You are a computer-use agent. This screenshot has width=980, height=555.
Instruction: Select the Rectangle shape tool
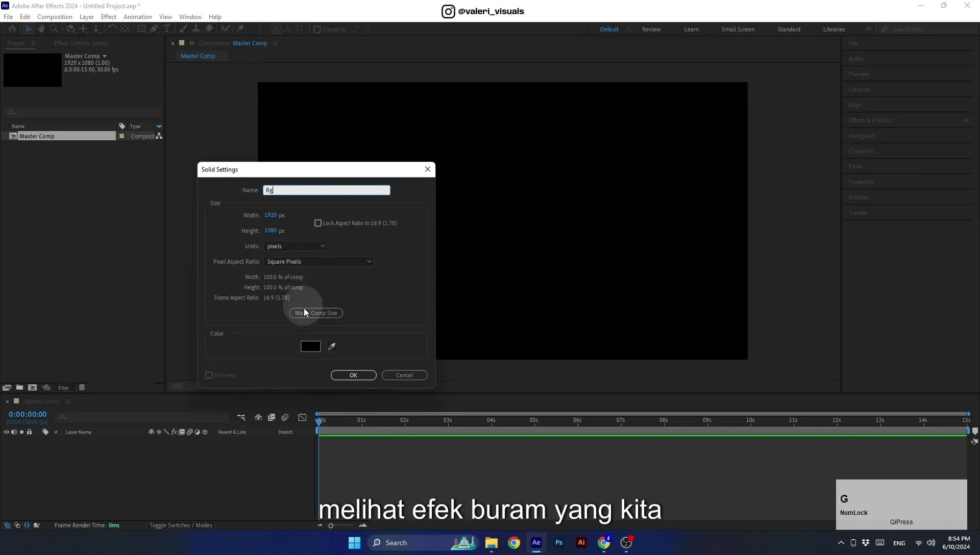(141, 29)
